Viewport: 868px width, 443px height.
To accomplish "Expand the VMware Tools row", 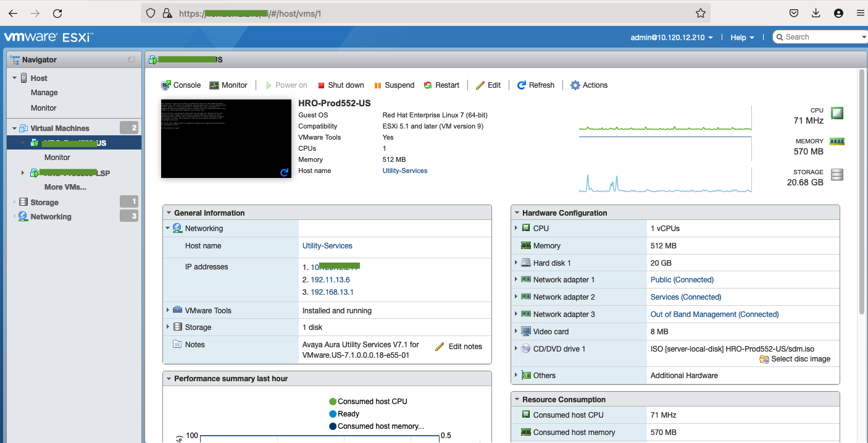I will [x=168, y=310].
